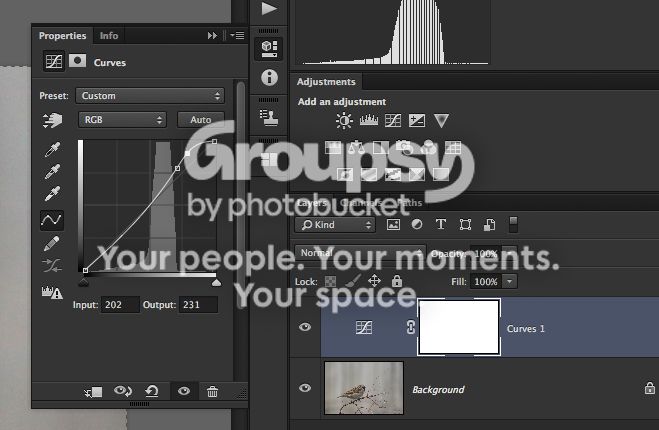The height and width of the screenshot is (430, 659).
Task: Add a Brightness/Contrast adjustment
Action: point(344,121)
